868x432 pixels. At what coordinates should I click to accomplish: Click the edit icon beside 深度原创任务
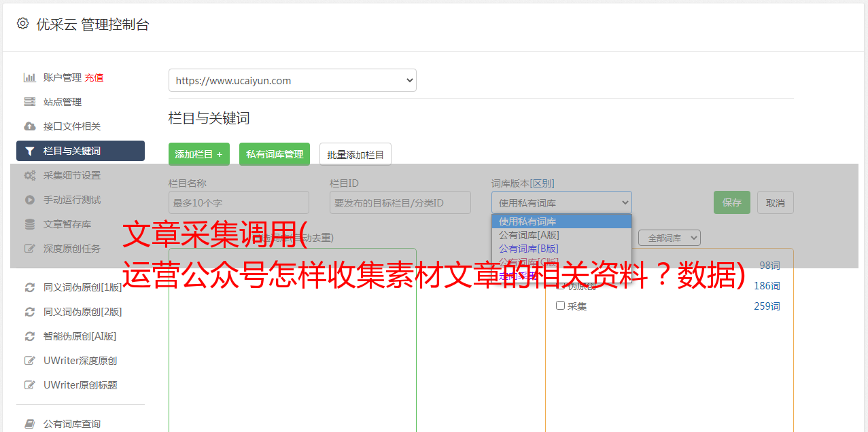click(29, 249)
